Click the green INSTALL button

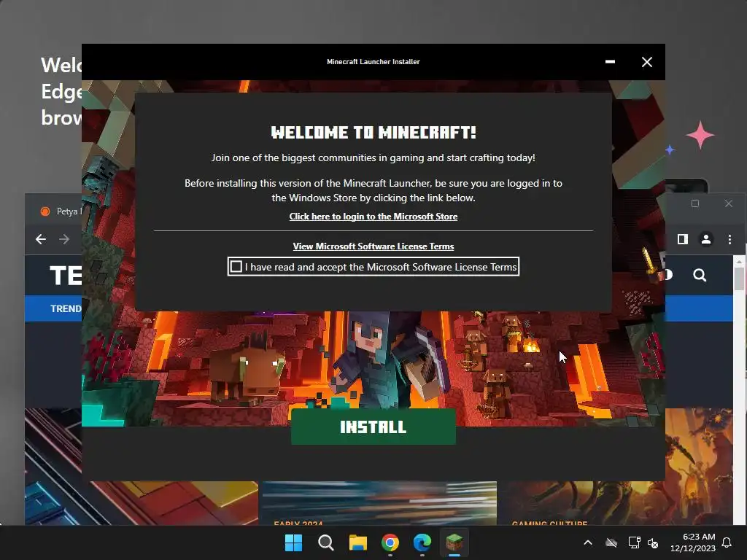point(373,427)
